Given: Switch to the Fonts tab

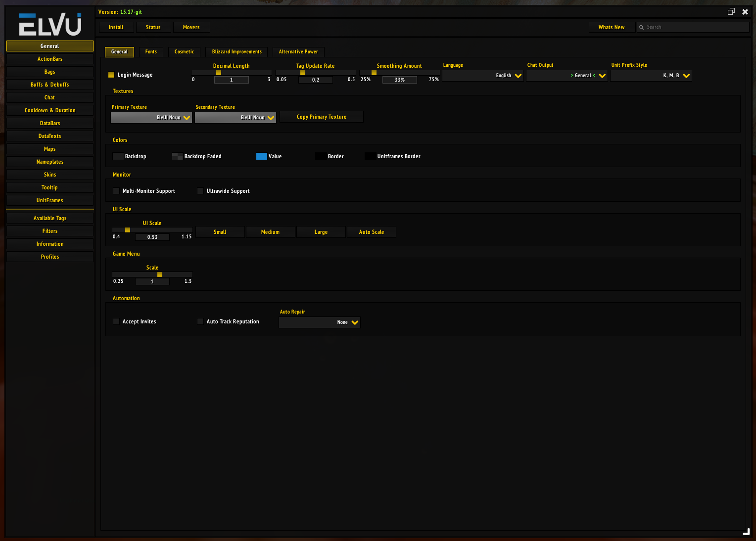Looking at the screenshot, I should (x=151, y=52).
